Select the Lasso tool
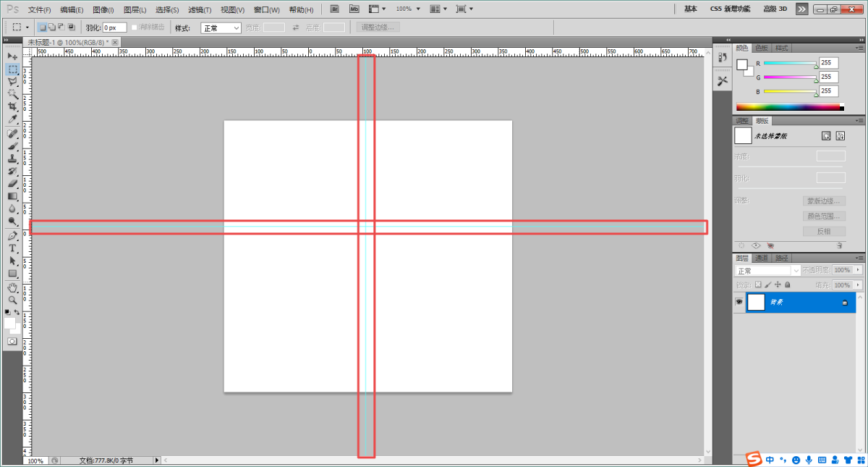Image resolution: width=868 pixels, height=467 pixels. [12, 82]
